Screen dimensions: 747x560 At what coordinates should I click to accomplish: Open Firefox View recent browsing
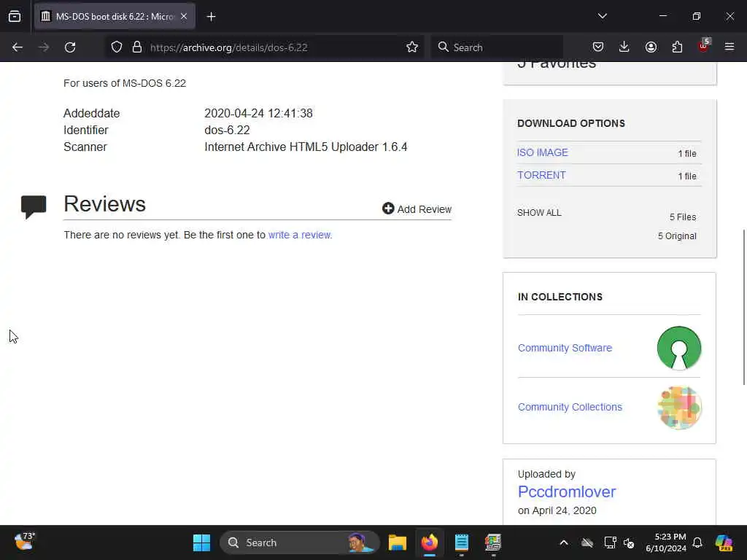click(15, 17)
